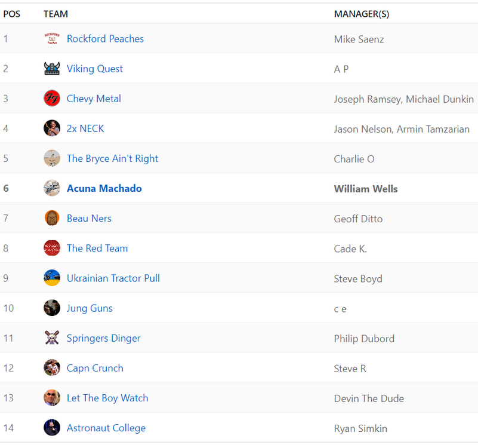
Task: Click the Beau Ners team avatar
Action: (x=52, y=218)
